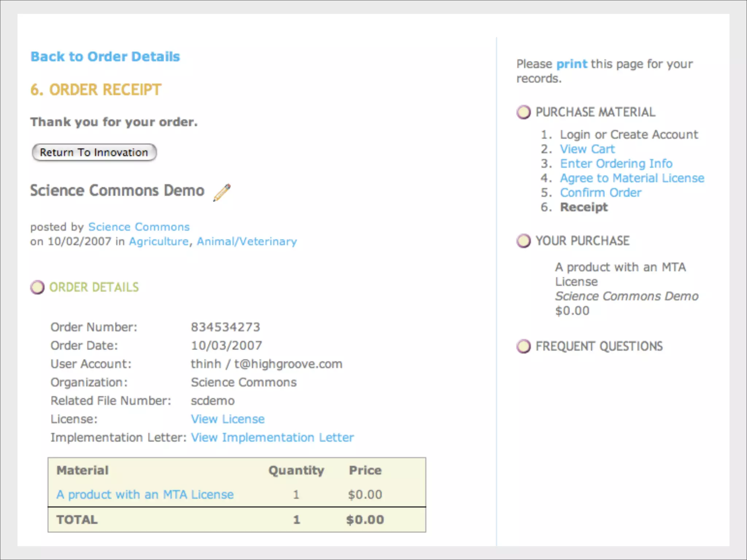Go to Confirm Order step
The width and height of the screenshot is (747, 560).
pos(600,192)
